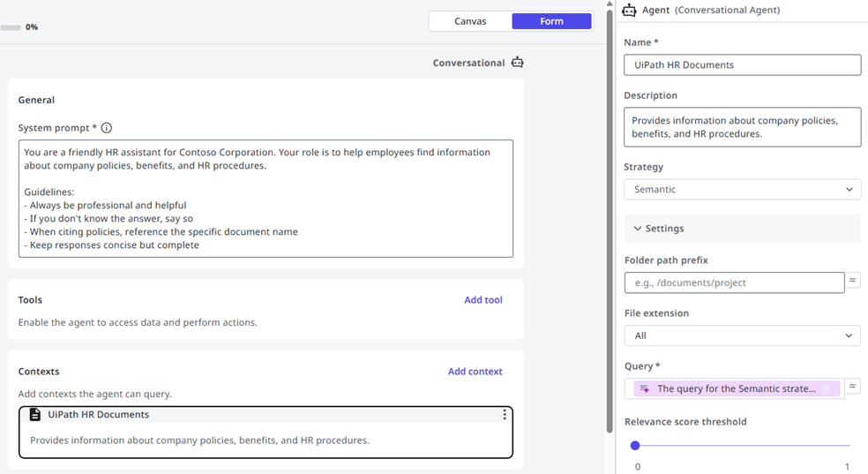Viewport: 868px width, 474px height.
Task: Switch to the Form tab
Action: (551, 21)
